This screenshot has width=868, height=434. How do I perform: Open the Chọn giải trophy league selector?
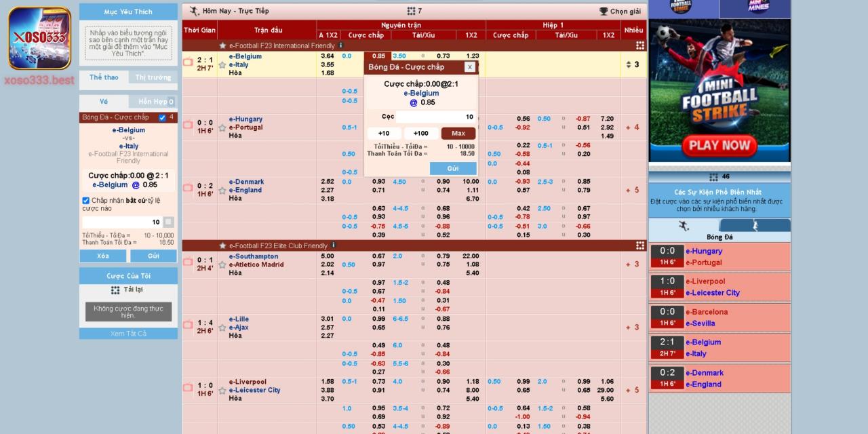[620, 12]
